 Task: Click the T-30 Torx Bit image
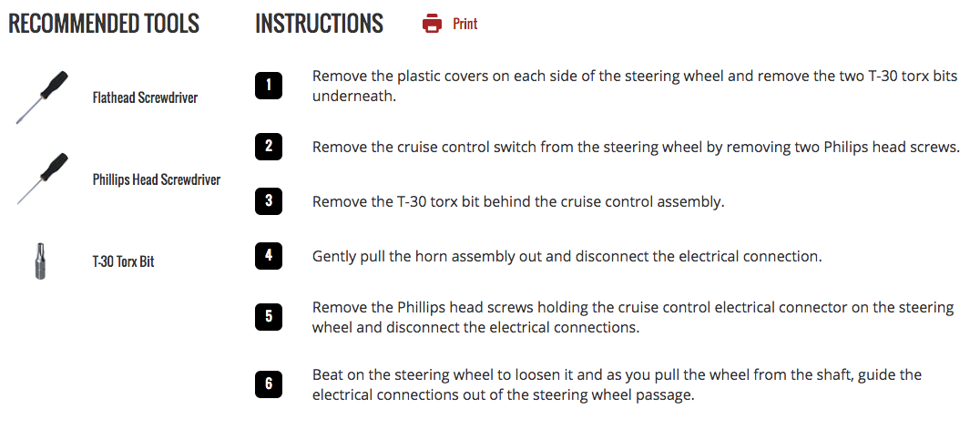[x=41, y=261]
